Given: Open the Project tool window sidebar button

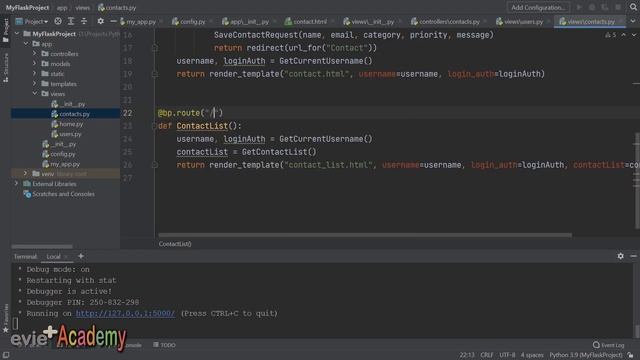Looking at the screenshot, I should click(x=5, y=30).
